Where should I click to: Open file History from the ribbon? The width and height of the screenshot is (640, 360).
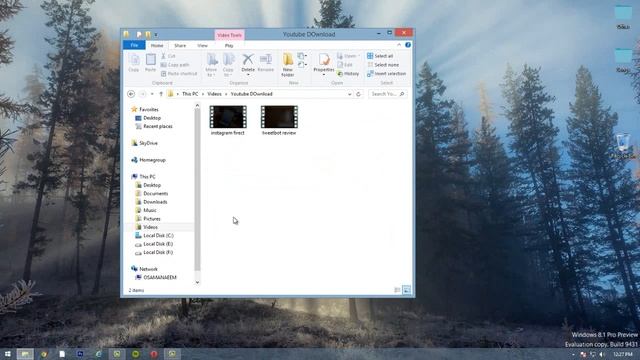(x=348, y=74)
